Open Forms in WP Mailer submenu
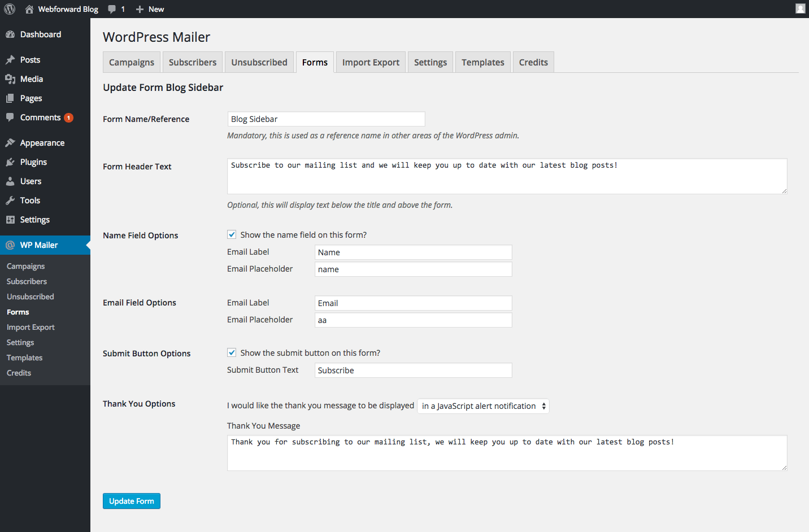The width and height of the screenshot is (809, 532). [x=18, y=312]
